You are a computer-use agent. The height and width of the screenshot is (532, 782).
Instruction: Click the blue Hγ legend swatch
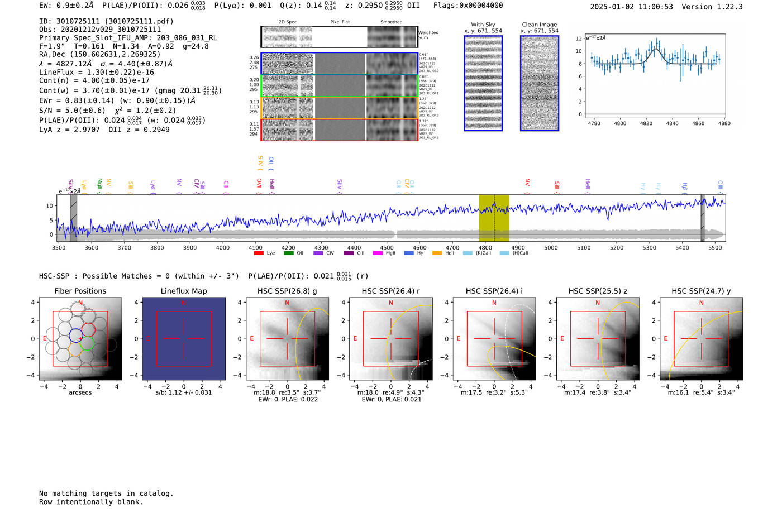(409, 253)
